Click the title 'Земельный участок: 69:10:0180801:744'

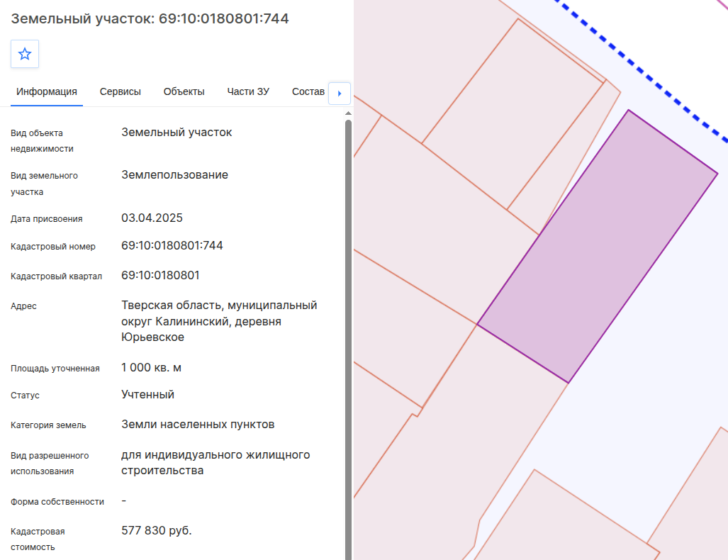point(150,18)
